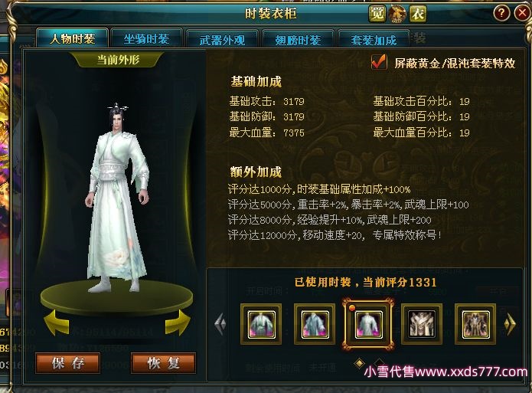Click the golden eagle emblem icon
This screenshot has height=393, width=532.
[397, 14]
